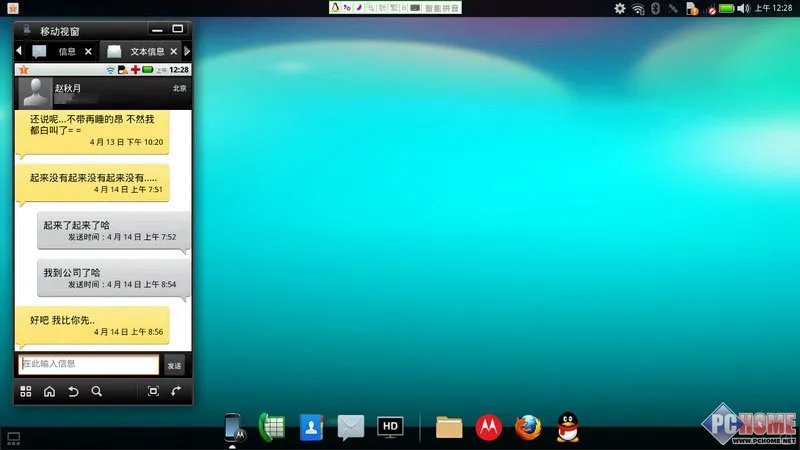Open the Motorola red logo app
Image resolution: width=800 pixels, height=450 pixels.
(x=488, y=427)
